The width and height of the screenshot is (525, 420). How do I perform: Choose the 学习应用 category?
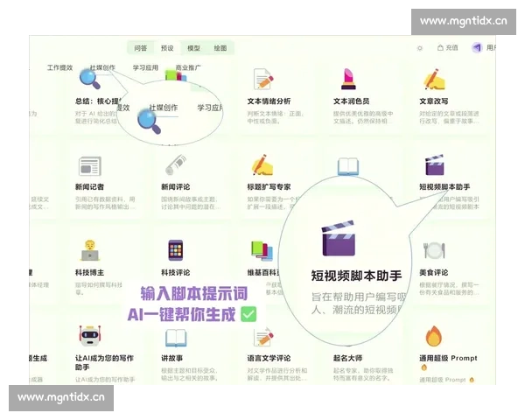click(x=145, y=67)
